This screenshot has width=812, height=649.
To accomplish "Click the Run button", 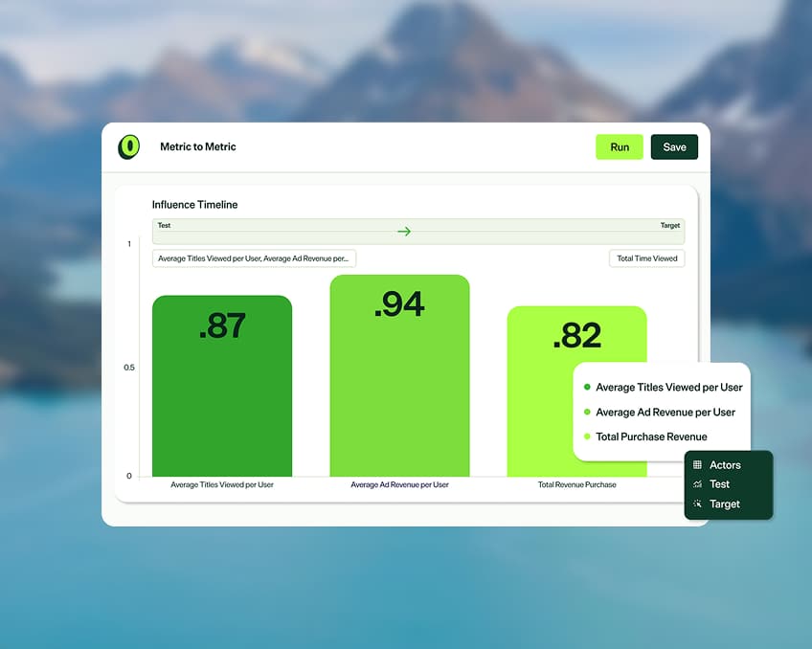I will point(620,147).
